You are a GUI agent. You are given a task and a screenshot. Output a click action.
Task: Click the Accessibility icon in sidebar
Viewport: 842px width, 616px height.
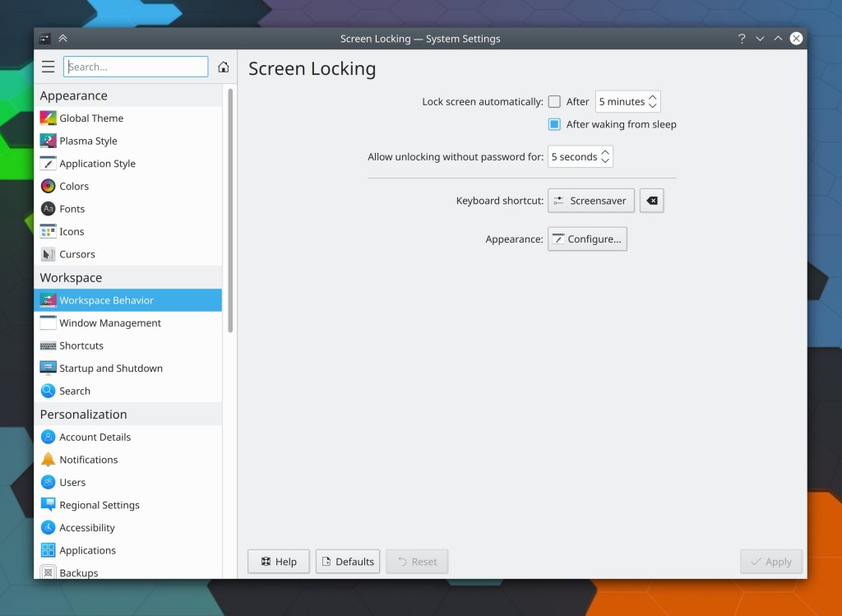click(48, 528)
